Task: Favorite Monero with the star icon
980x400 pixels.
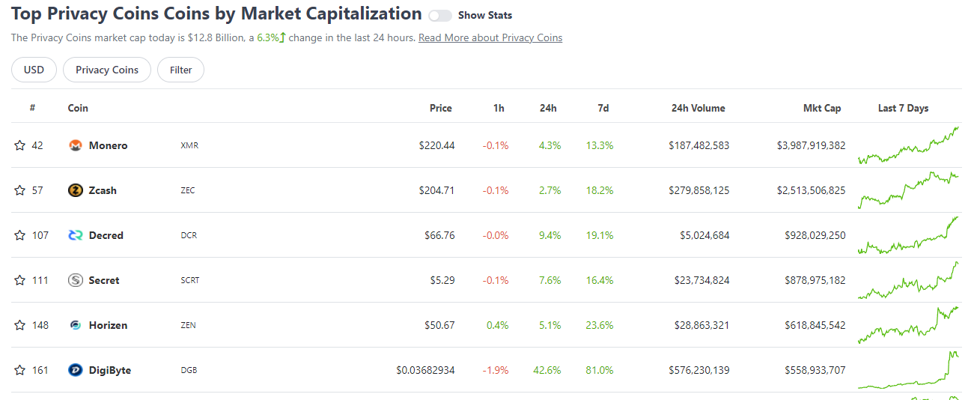Action: pyautogui.click(x=19, y=145)
